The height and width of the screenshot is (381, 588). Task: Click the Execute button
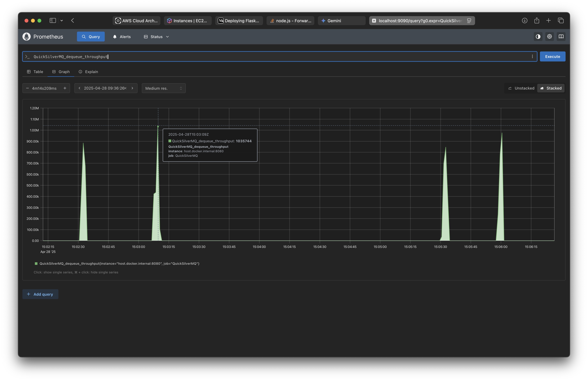[x=553, y=56]
